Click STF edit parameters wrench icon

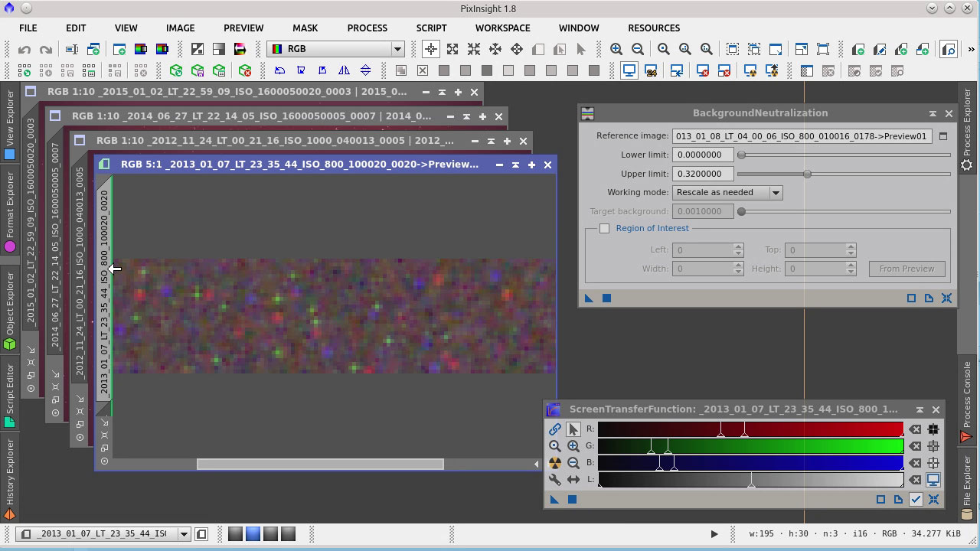(555, 480)
